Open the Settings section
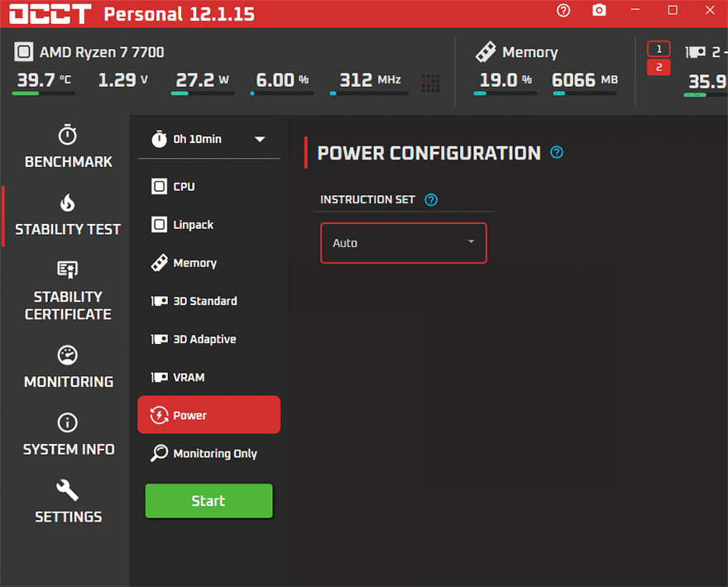 tap(68, 502)
